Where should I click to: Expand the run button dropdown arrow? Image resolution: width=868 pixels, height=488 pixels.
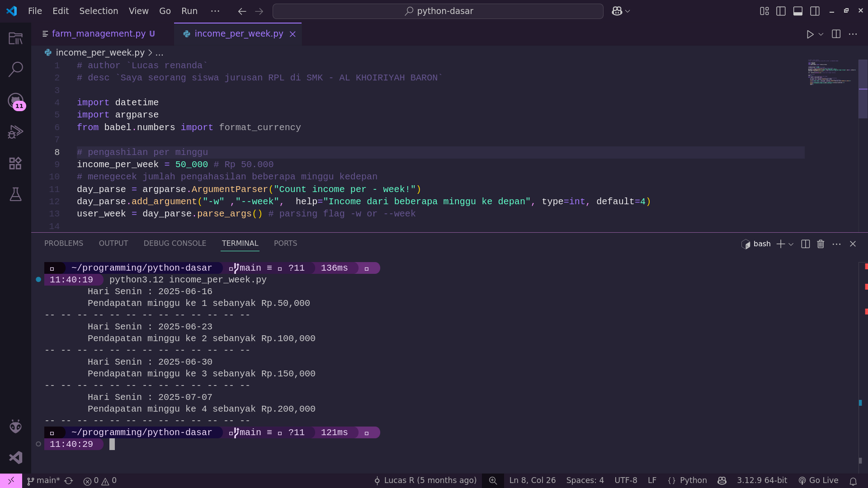click(821, 34)
